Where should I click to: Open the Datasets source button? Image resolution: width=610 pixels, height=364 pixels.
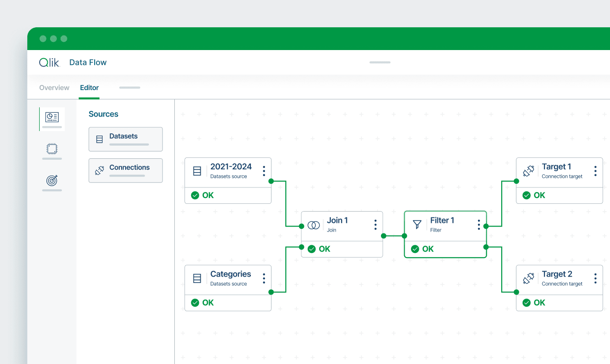point(125,139)
